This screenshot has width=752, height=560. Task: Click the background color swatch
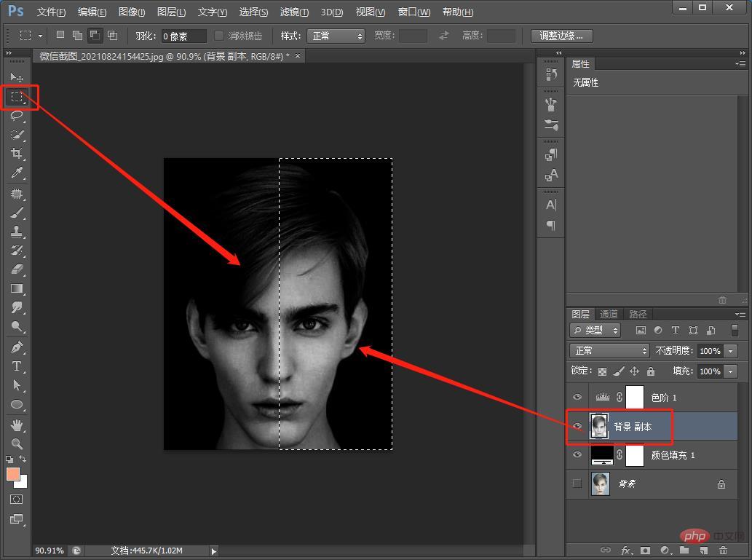23,484
